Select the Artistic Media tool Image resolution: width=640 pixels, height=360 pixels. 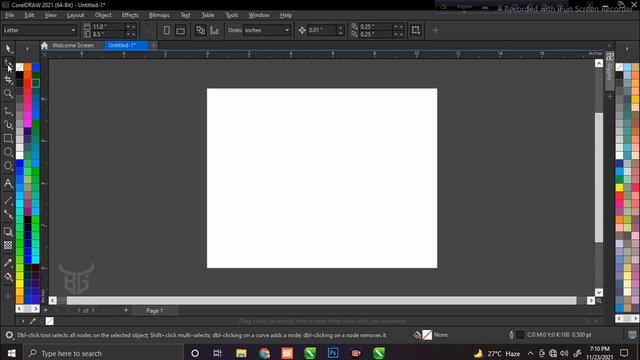point(8,124)
